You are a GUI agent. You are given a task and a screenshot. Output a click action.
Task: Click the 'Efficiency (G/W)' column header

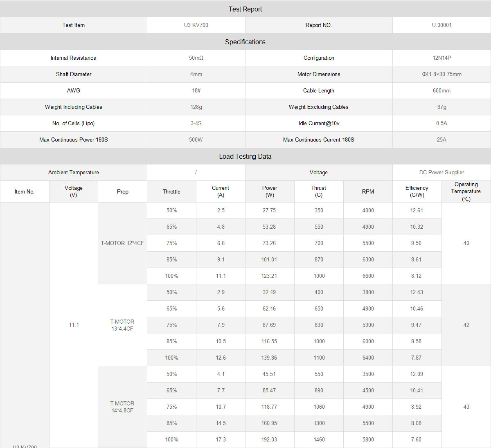417,191
